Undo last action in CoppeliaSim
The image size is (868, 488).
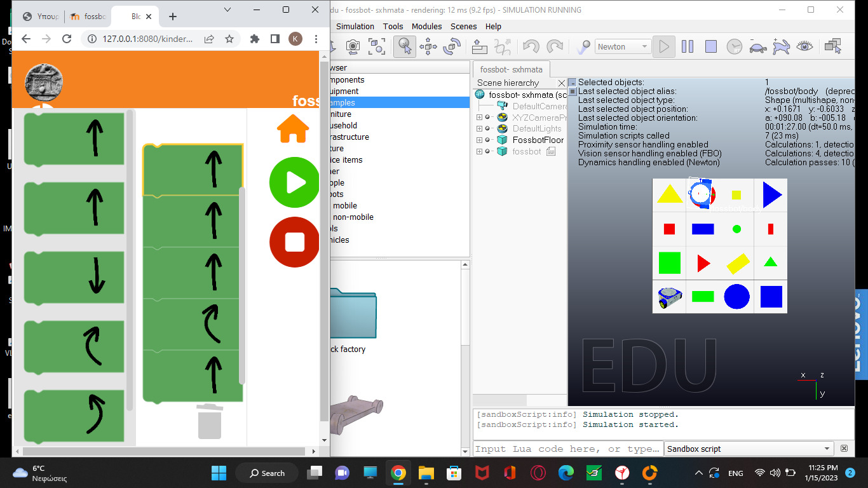pyautogui.click(x=531, y=46)
